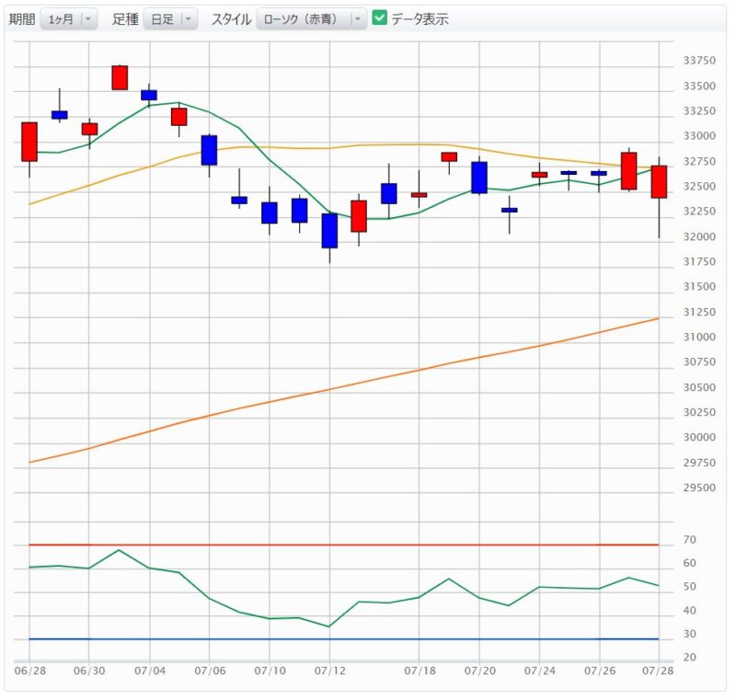Select the blue candlestick at 07/06
Screen dimensions: 736x700
click(210, 150)
